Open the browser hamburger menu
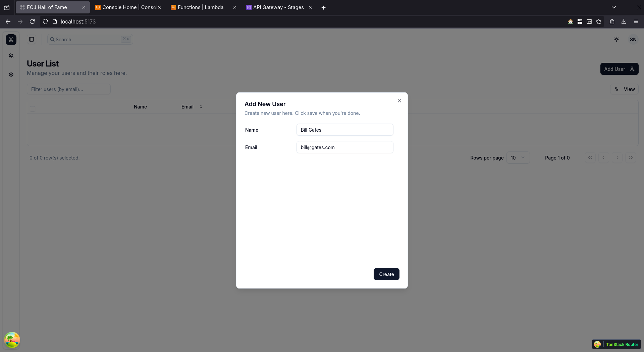The image size is (644, 352). click(636, 21)
